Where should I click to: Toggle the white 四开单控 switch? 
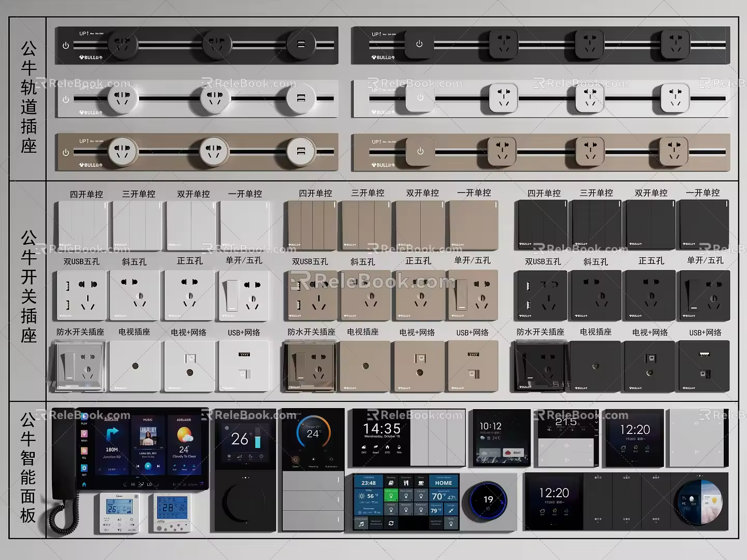83,226
